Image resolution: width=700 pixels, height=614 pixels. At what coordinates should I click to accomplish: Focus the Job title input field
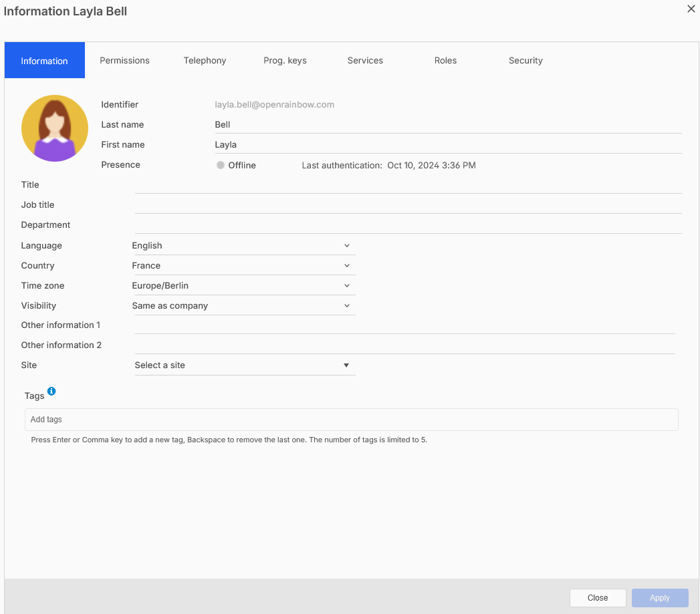click(408, 205)
